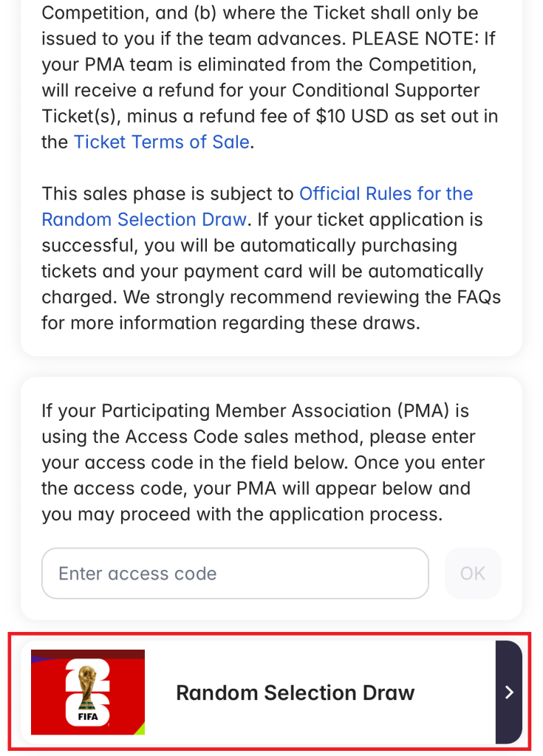Click the FIFA World Cup 26 logo thumbnail
Image resolution: width=543 pixels, height=756 pixels.
pyautogui.click(x=87, y=692)
